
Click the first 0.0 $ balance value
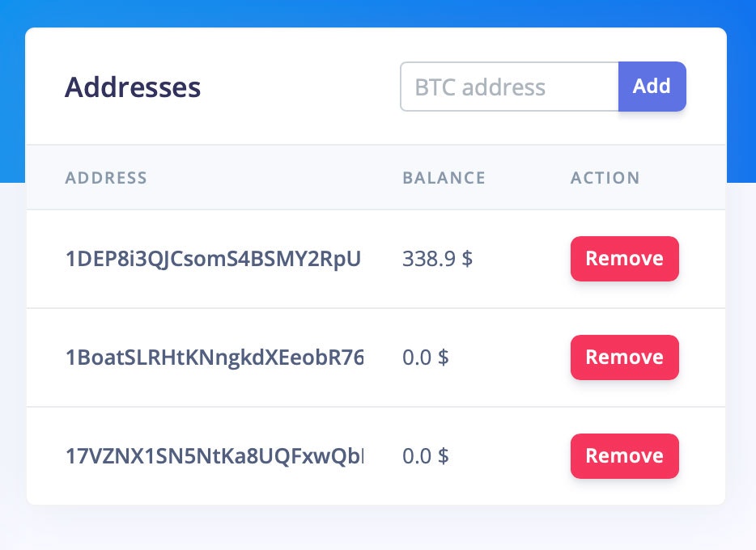point(425,357)
